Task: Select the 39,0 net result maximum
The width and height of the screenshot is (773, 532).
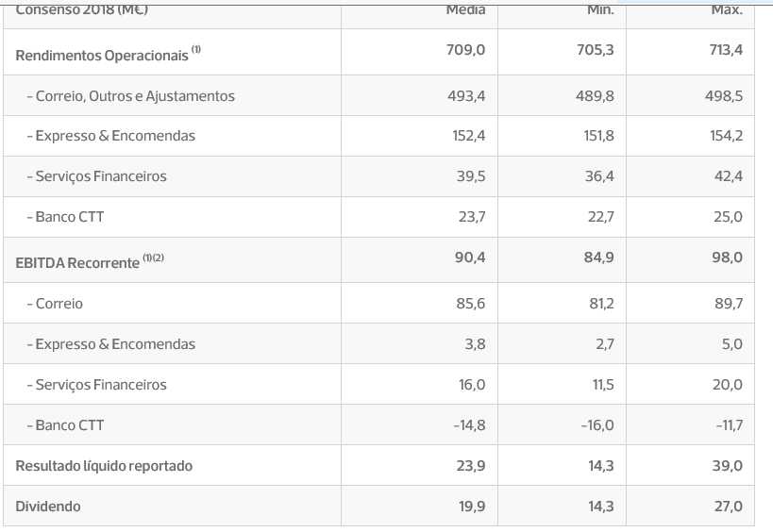Action: [x=727, y=466]
